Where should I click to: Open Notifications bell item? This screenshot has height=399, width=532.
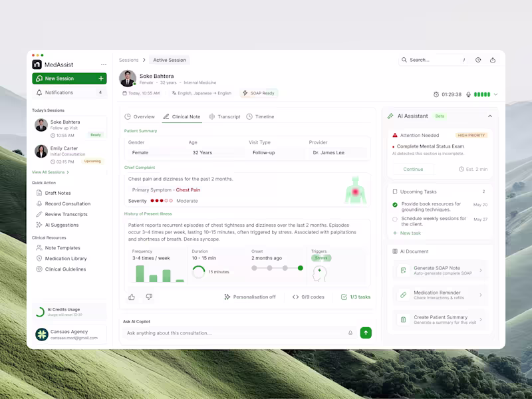point(70,92)
